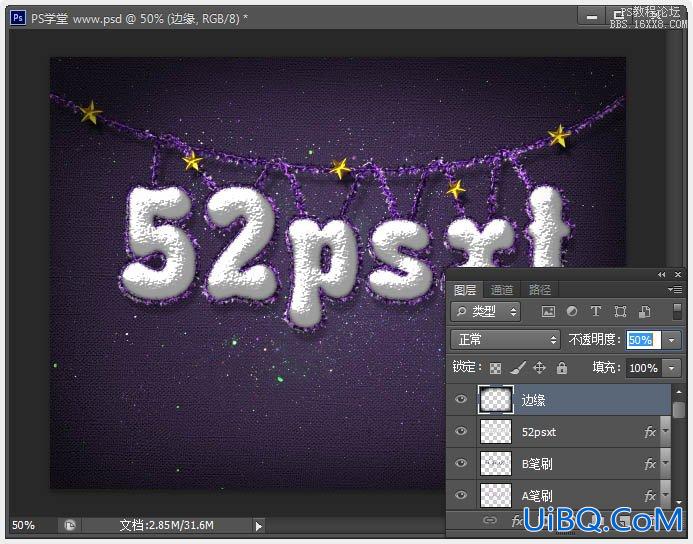Click the 不透明度 opacity label
The image size is (693, 544).
click(594, 339)
